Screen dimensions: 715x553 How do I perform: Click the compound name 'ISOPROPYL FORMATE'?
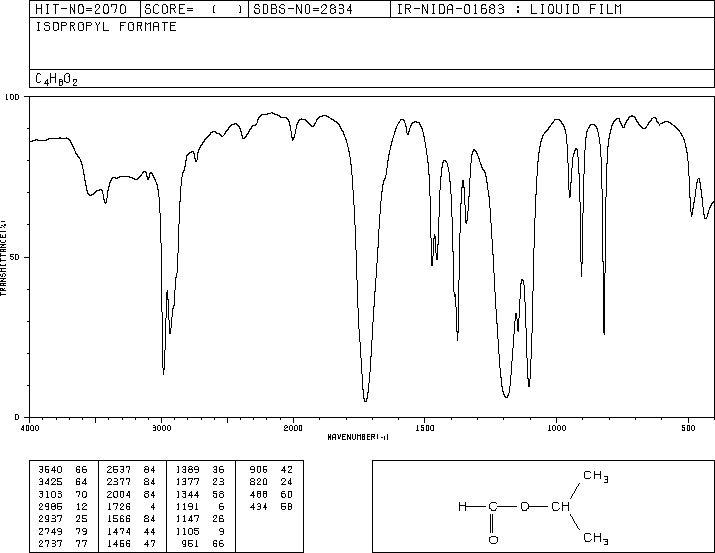(x=106, y=27)
